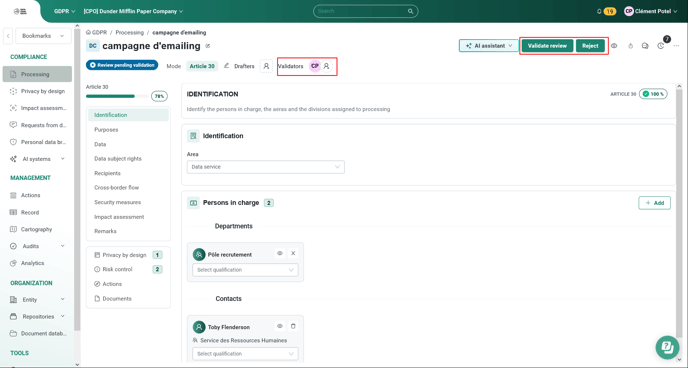Click the pencil icon before Drafters
This screenshot has width=688, height=368.
pyautogui.click(x=226, y=66)
